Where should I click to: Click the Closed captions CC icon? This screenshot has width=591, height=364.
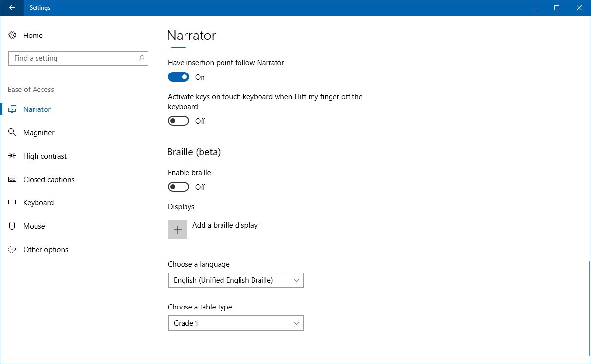tap(13, 180)
